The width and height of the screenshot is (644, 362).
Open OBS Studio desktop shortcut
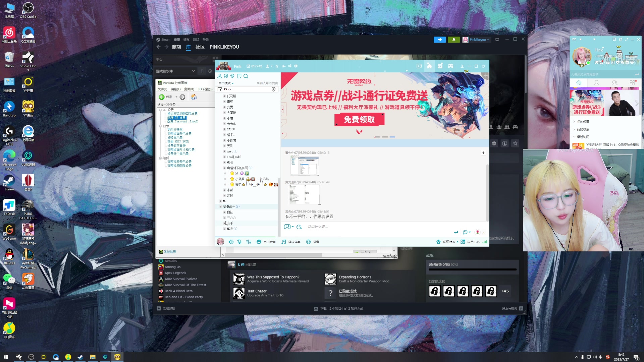point(28,10)
